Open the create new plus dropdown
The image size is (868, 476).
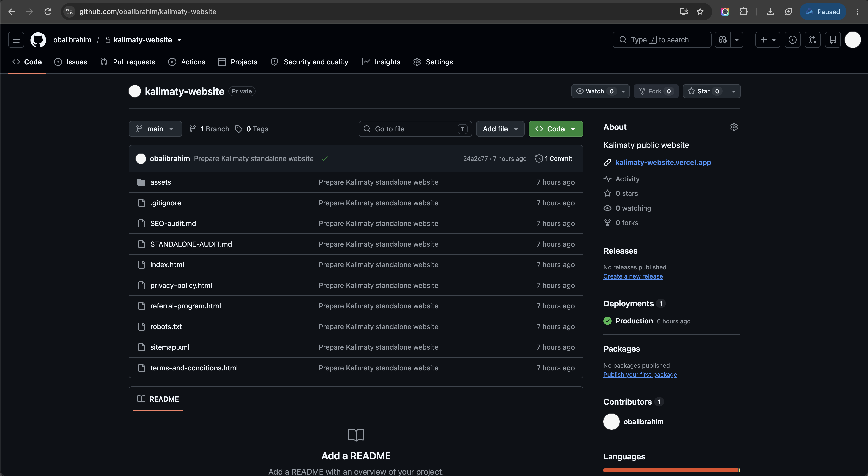tap(768, 40)
